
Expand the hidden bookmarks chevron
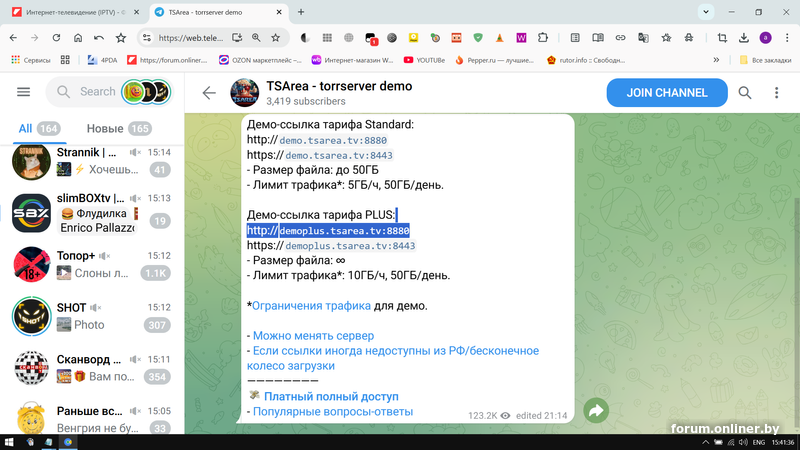pyautogui.click(x=716, y=60)
